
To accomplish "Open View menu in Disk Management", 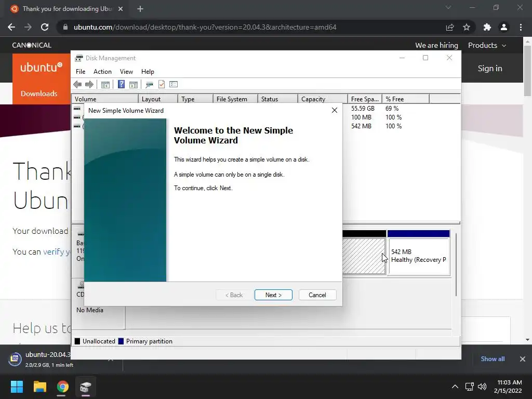I will point(126,72).
